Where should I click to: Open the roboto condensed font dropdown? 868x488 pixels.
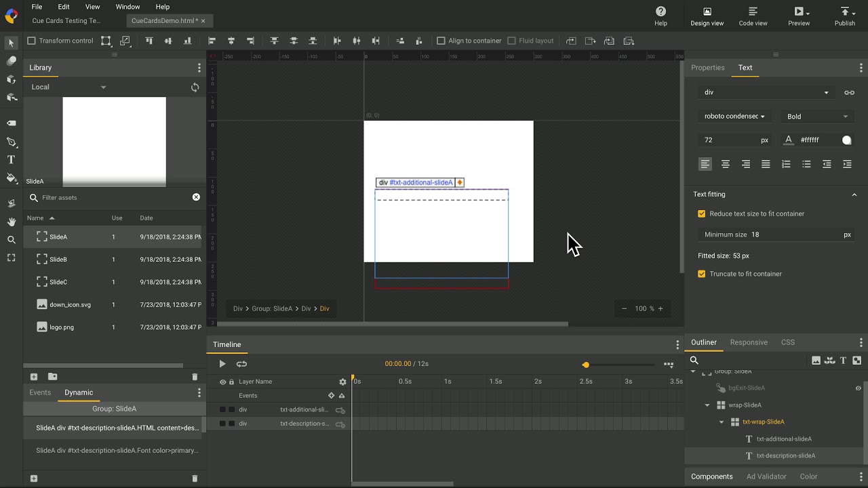click(734, 117)
